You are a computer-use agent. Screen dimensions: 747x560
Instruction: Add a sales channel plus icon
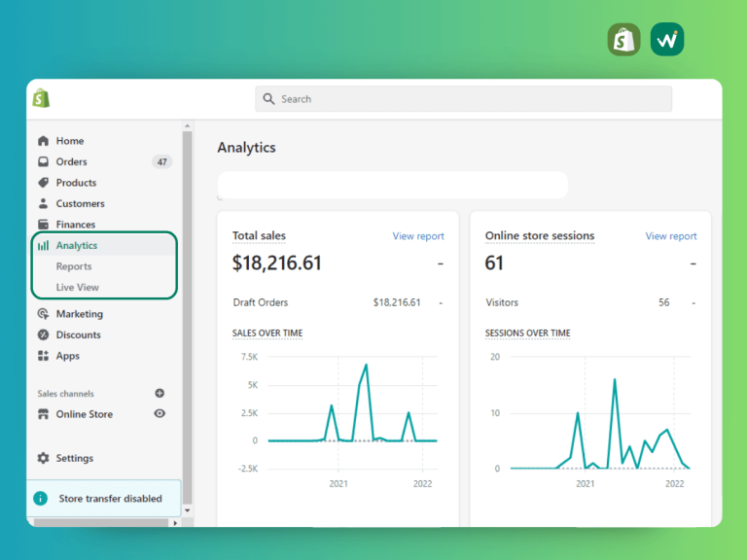coord(160,394)
